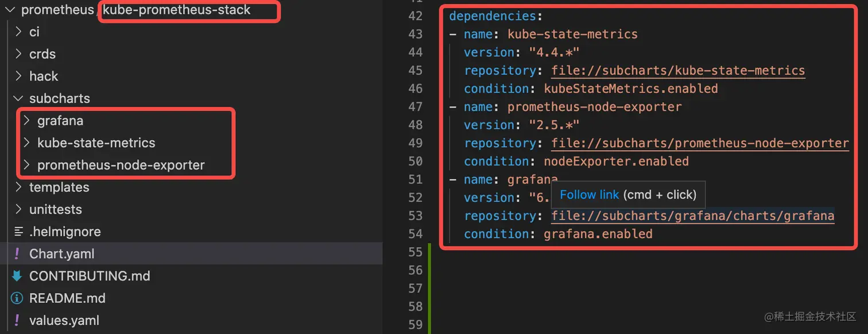Viewport: 868px width, 334px height.
Task: Click the version "2.5.*" value
Action: pos(554,125)
